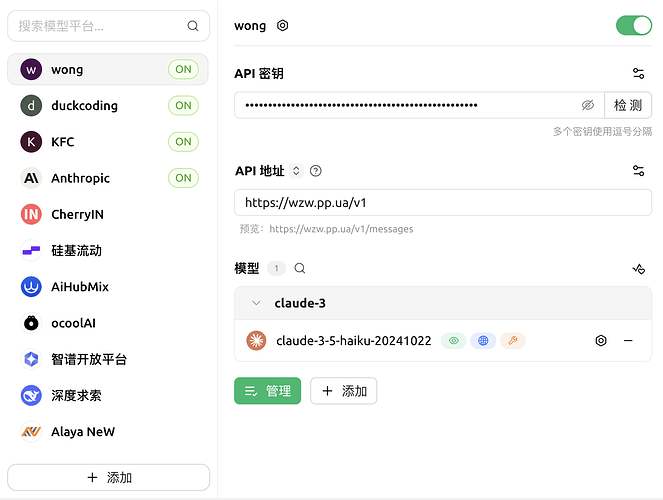
Task: Click ON badge for duckcoding
Action: [184, 106]
